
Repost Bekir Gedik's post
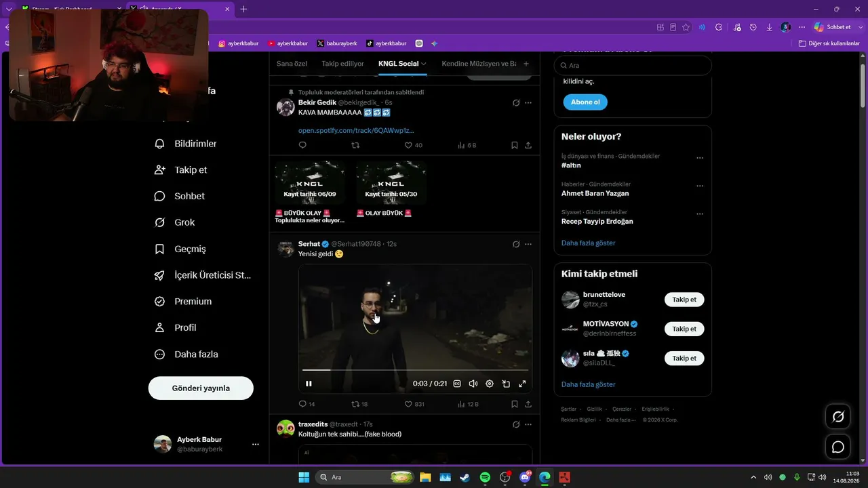355,145
